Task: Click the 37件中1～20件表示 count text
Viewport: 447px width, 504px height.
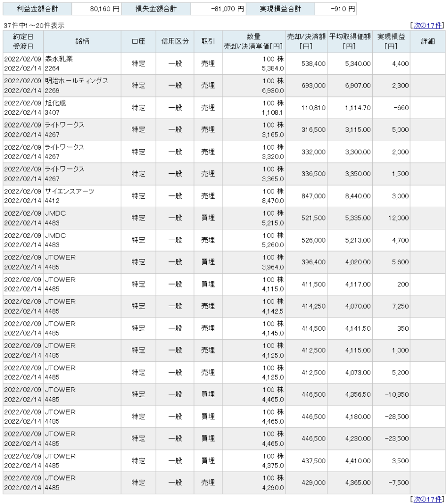Action: pyautogui.click(x=34, y=26)
